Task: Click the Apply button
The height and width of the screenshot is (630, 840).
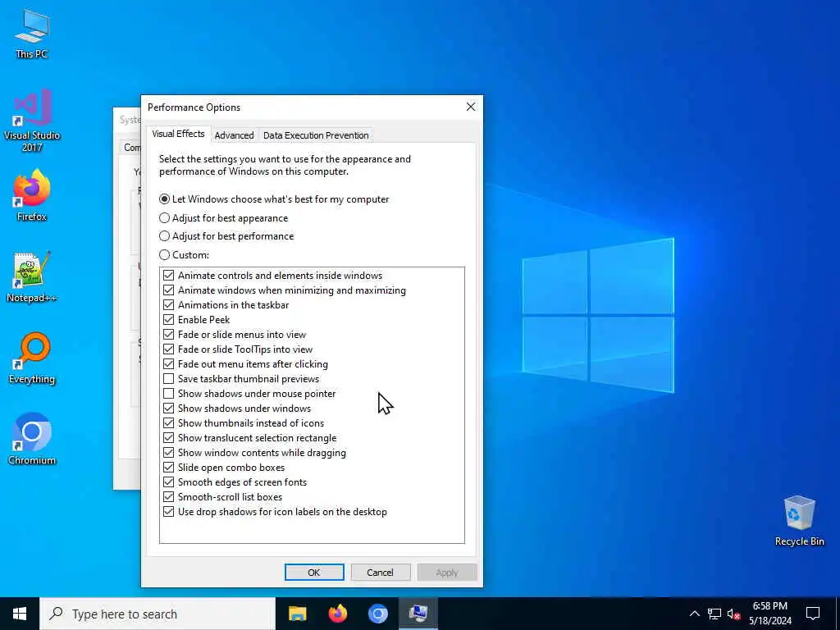Action: point(447,572)
